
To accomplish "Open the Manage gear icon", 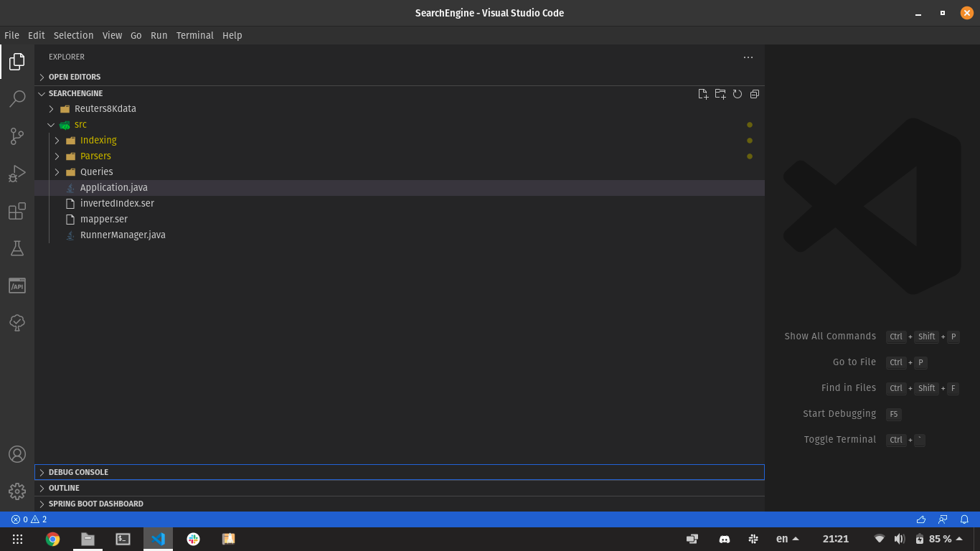I will click(17, 491).
